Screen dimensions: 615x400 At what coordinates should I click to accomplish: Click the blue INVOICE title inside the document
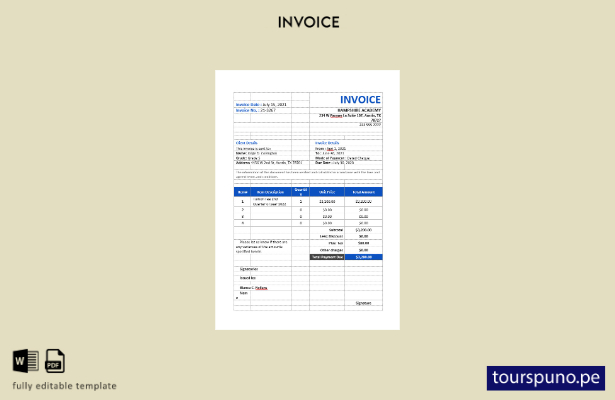click(360, 100)
